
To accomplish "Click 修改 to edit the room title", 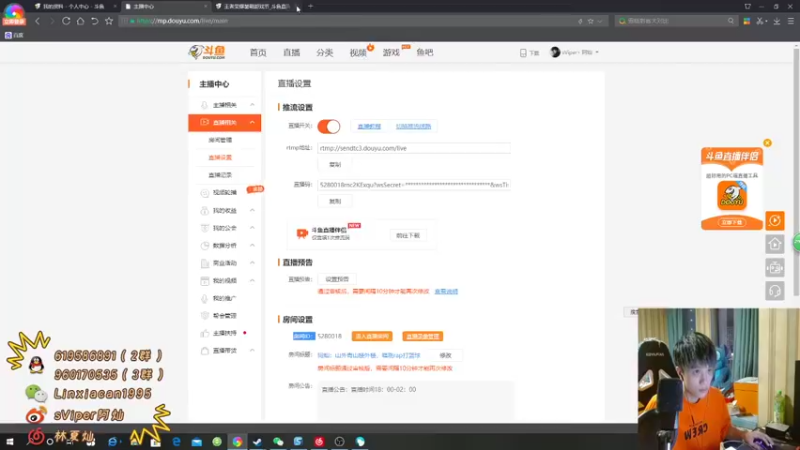I will 445,355.
